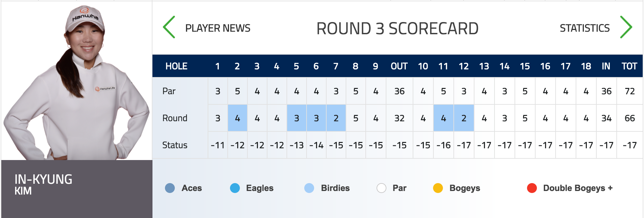Select the hole 2 birdie score cell

[238, 118]
